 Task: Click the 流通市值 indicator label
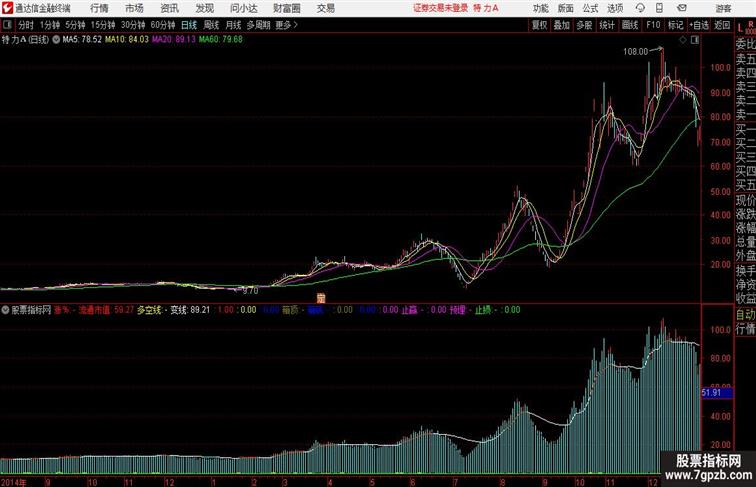pos(94,310)
